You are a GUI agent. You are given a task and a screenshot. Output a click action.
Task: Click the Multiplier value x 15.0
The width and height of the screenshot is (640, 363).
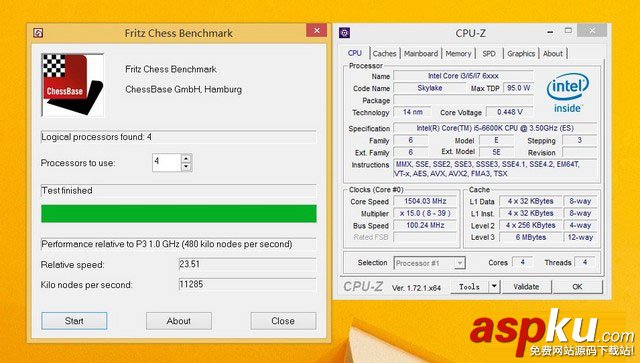click(425, 213)
